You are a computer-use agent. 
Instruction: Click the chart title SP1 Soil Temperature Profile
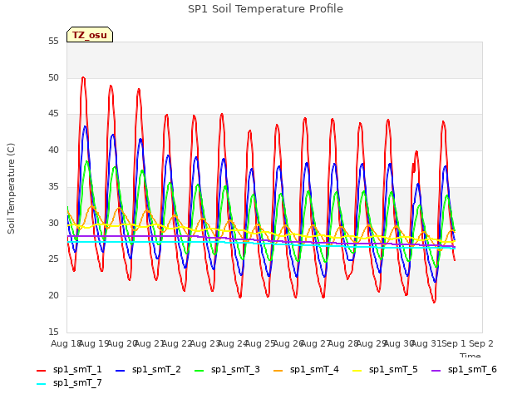click(265, 9)
